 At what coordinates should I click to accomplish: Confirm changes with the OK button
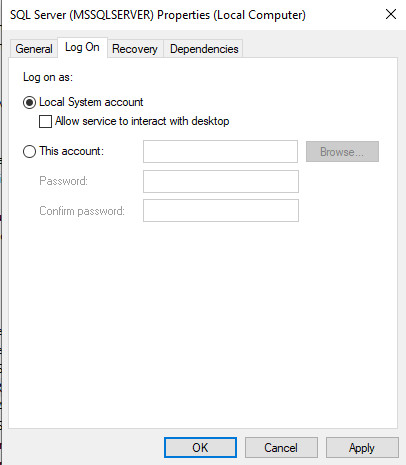[200, 448]
